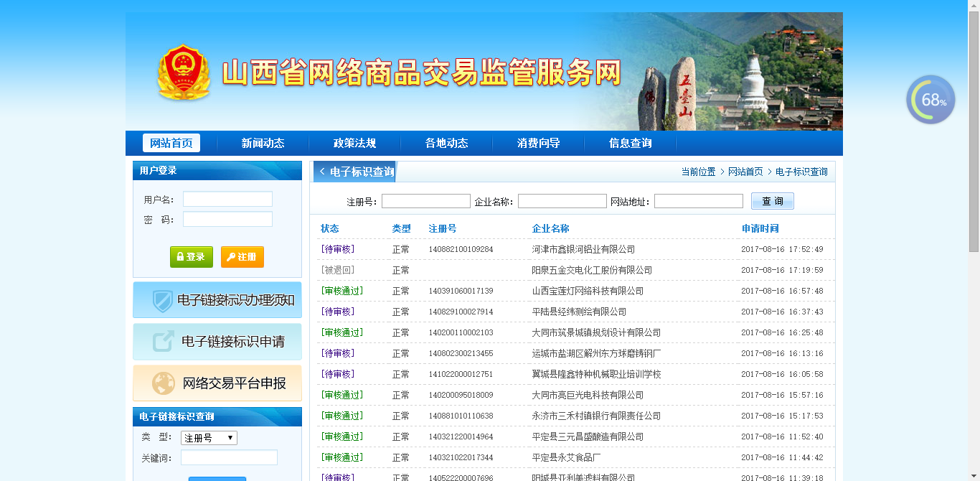Click the 网站地址 search input box

pos(698,201)
